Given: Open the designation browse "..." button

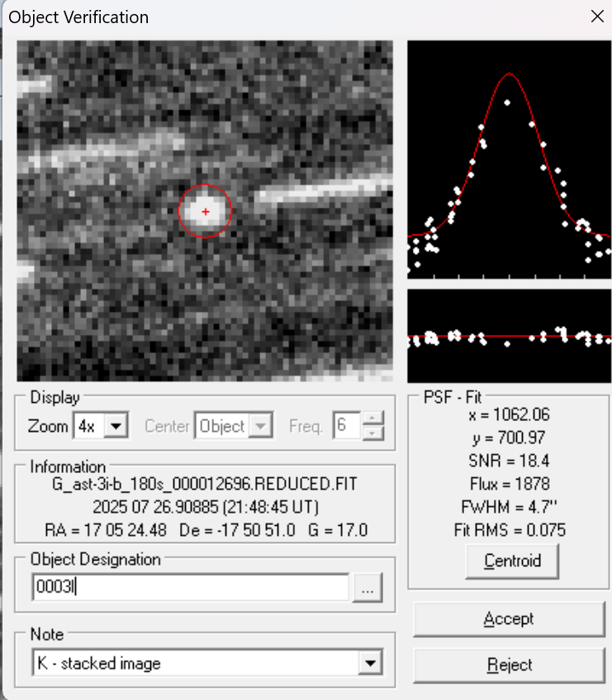Looking at the screenshot, I should (x=368, y=588).
